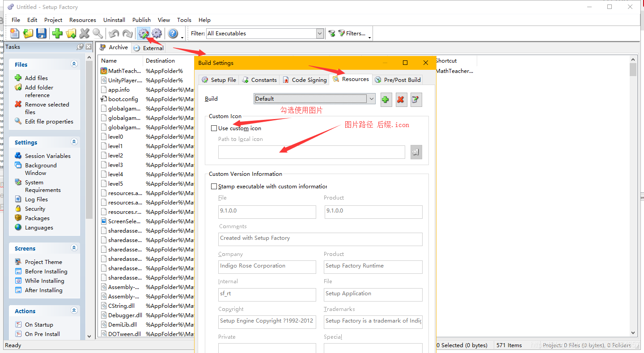Click Add files in Tasks pane

click(36, 78)
